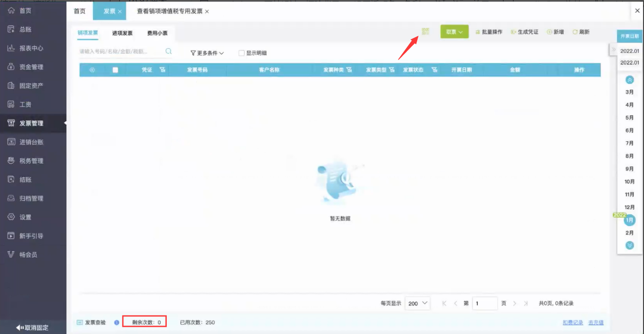Close 查看销项增值税专用发票 tab
The width and height of the screenshot is (644, 334).
tap(206, 11)
